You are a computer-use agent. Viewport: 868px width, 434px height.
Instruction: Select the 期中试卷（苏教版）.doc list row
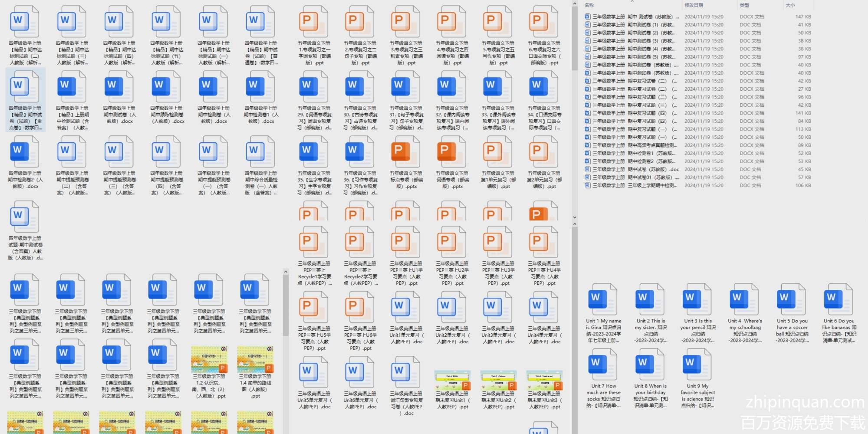click(698, 169)
